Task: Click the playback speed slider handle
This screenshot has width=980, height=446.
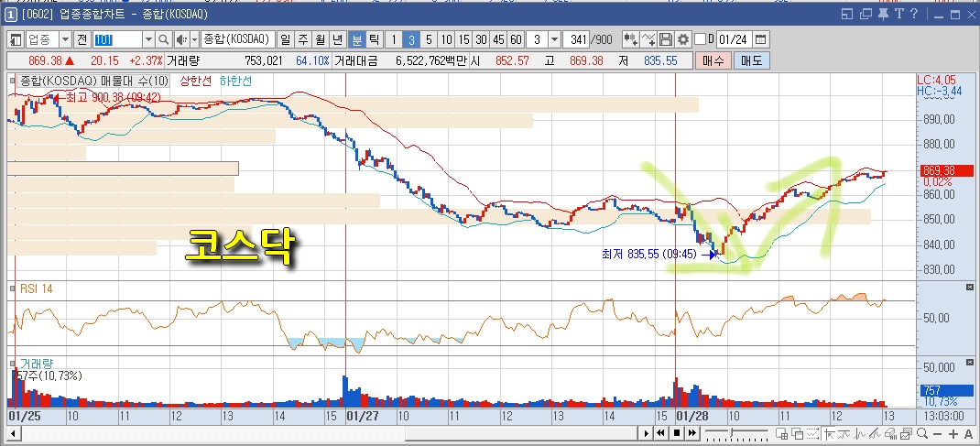Action: pyautogui.click(x=732, y=432)
